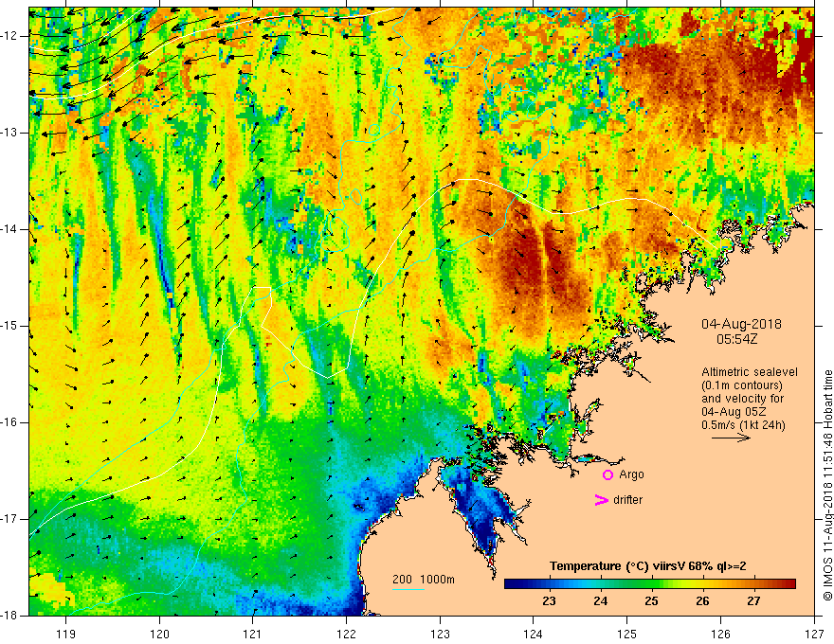Click the '200 1000m' depth legend text
The height and width of the screenshot is (644, 834).
(424, 580)
